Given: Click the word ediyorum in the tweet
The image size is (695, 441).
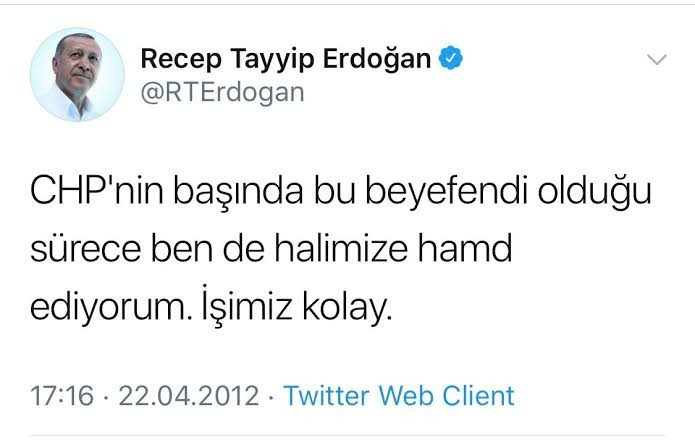Looking at the screenshot, I should coord(108,307).
